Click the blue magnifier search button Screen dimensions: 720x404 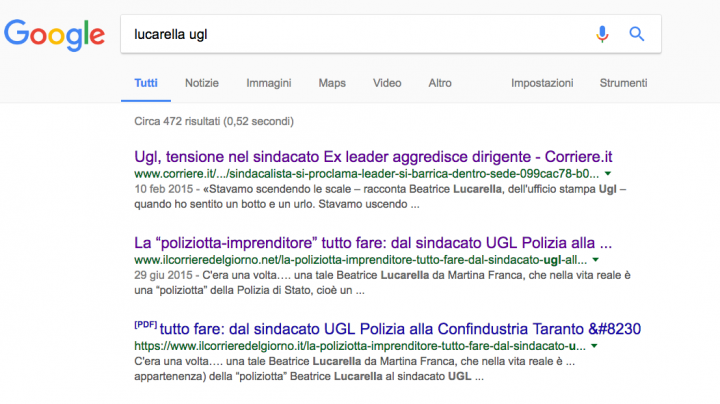[636, 34]
